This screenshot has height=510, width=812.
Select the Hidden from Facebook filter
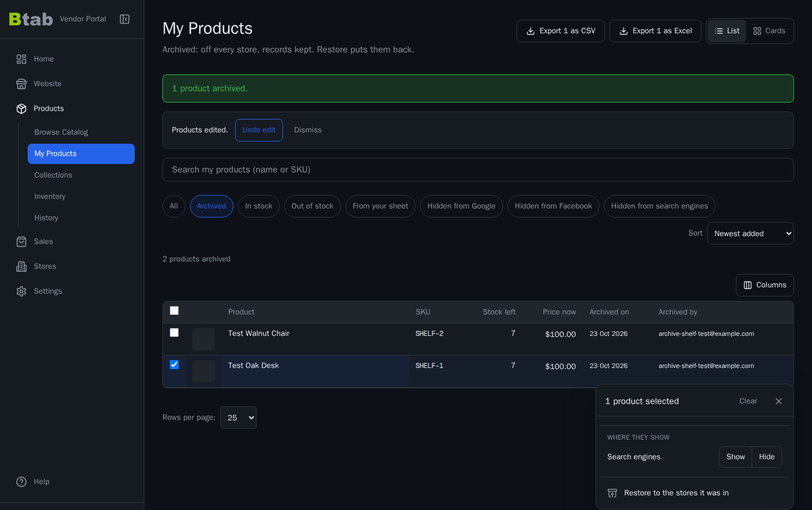tap(553, 206)
